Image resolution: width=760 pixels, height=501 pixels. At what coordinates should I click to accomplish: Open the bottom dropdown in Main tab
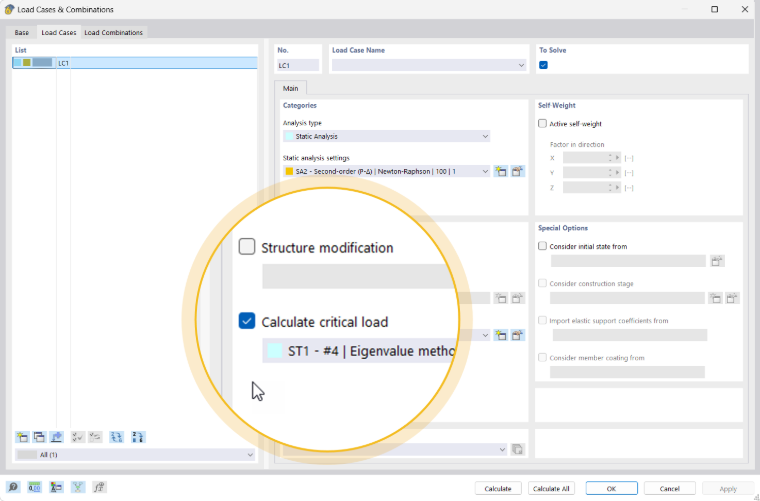click(x=502, y=449)
